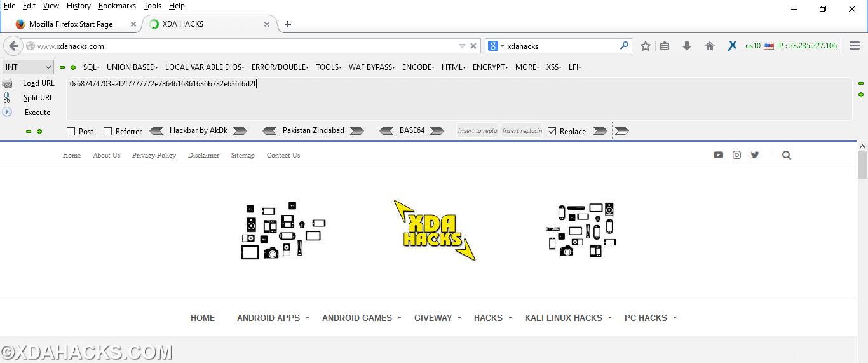
Task: Open the URL bar history dropdown arrow
Action: pyautogui.click(x=462, y=46)
